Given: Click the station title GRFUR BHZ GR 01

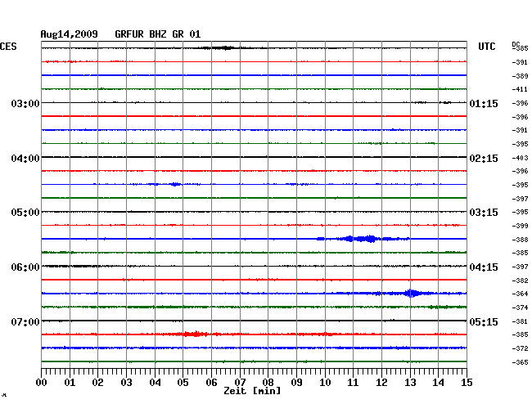Looking at the screenshot, I should tap(158, 34).
